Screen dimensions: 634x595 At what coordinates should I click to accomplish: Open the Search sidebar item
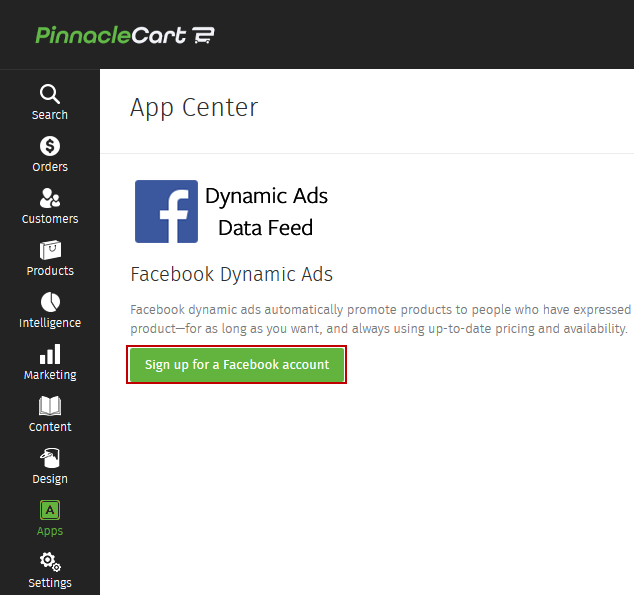pos(50,102)
